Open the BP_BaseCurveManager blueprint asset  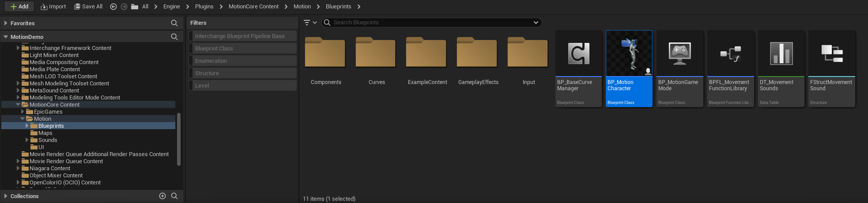point(578,54)
